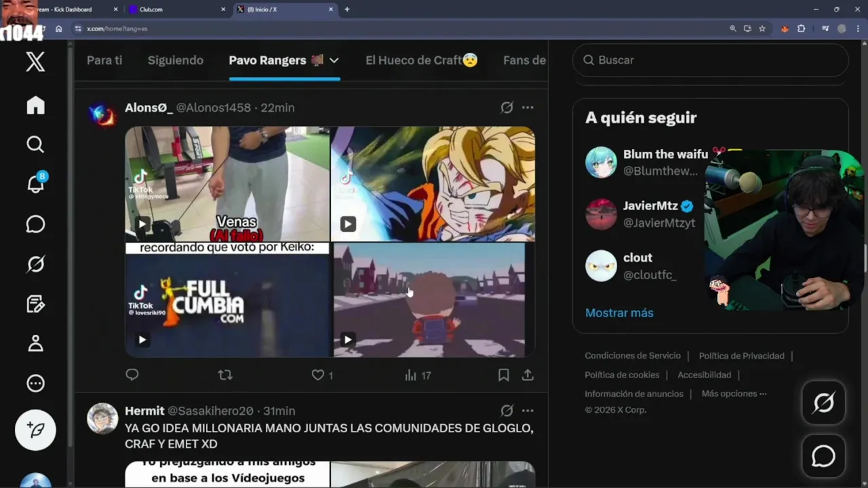Click AlonsØ_ display name
This screenshot has height=488, width=868.
(149, 108)
